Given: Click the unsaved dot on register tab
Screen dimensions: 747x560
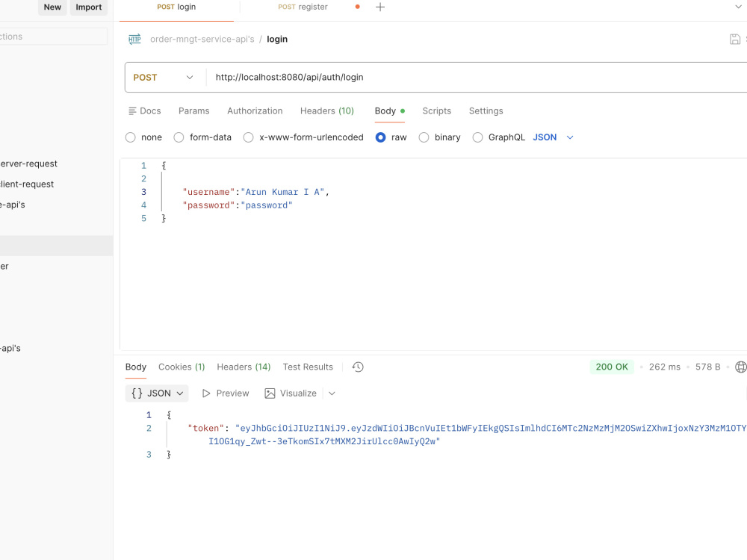Looking at the screenshot, I should (x=357, y=7).
